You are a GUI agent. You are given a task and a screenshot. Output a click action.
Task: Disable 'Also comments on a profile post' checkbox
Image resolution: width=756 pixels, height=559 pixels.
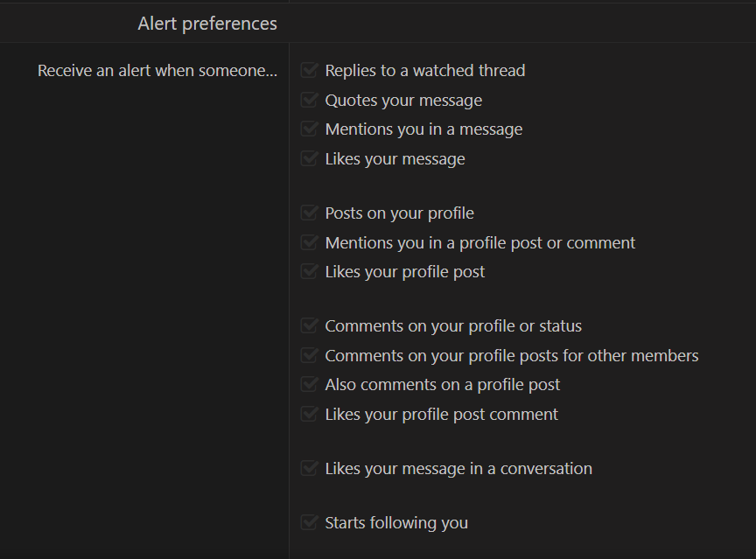[309, 384]
